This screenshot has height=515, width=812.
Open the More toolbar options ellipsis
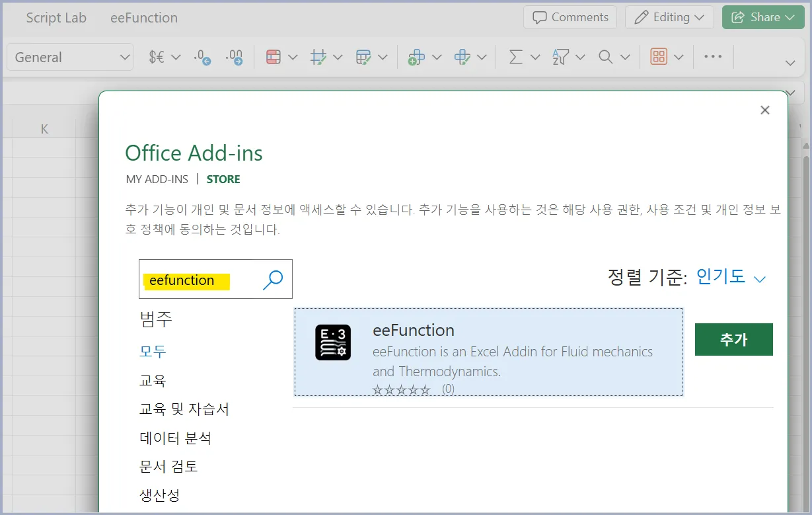[712, 57]
